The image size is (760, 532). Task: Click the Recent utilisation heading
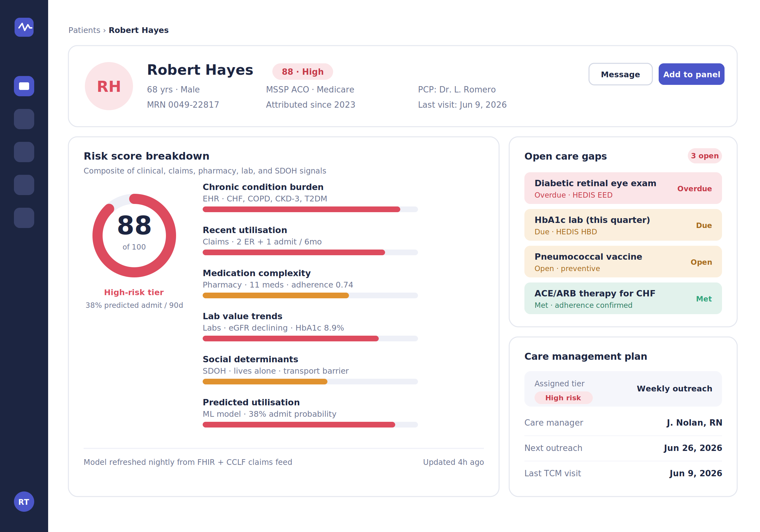245,230
